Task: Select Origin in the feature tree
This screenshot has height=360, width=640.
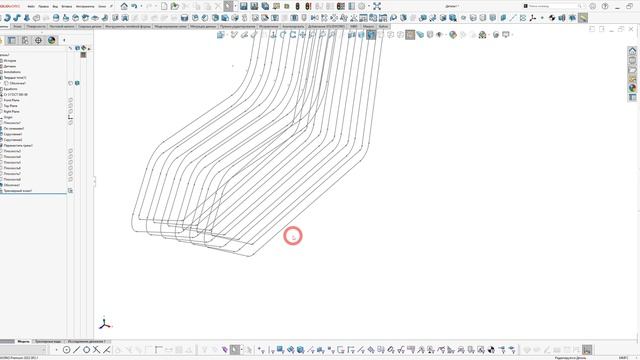Action: [x=8, y=117]
